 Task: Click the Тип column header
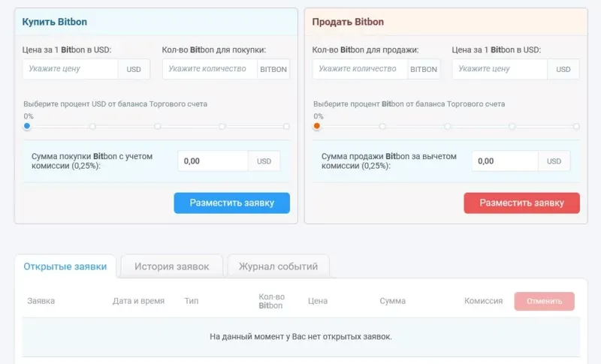[x=192, y=301]
